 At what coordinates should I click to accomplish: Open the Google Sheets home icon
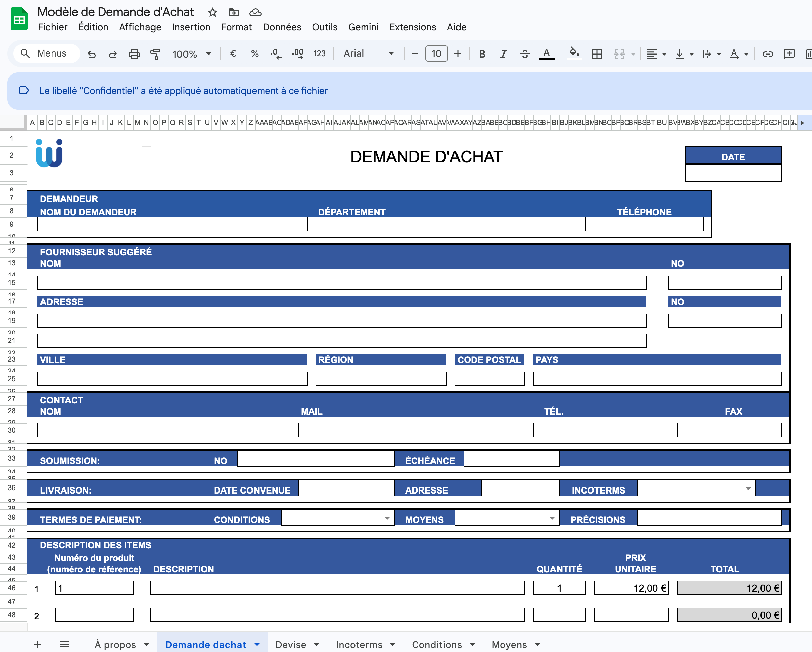[19, 19]
